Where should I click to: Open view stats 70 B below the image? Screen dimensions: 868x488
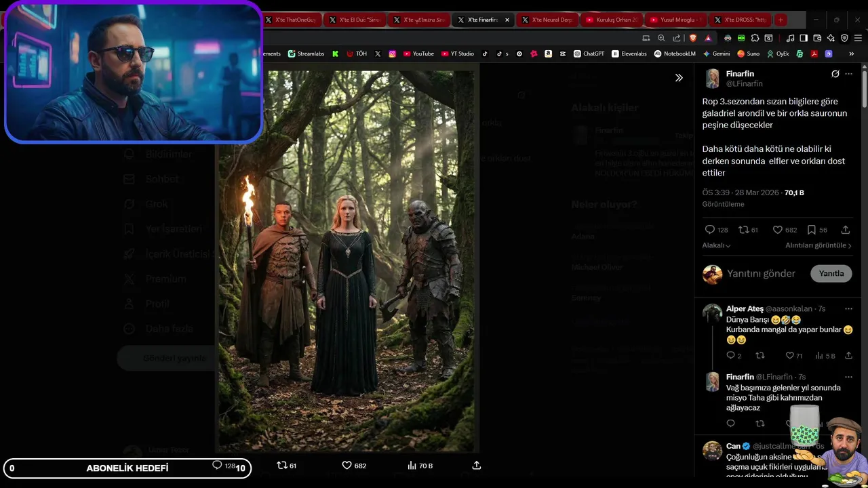tap(420, 466)
